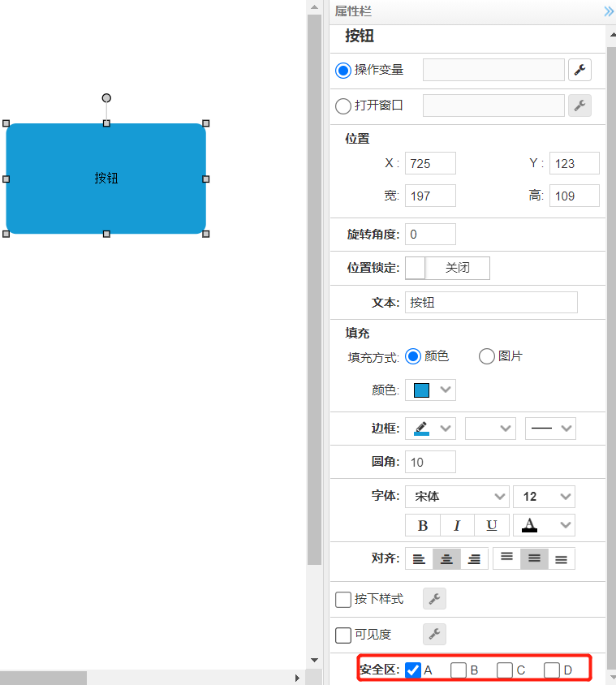616x685 pixels.
Task: Click the bottom-right corner handle of shape
Action: coord(206,235)
